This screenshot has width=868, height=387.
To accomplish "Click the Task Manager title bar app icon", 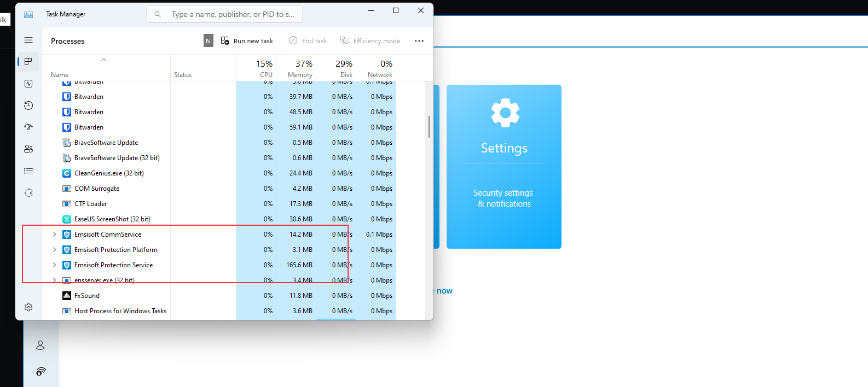I will tap(28, 14).
